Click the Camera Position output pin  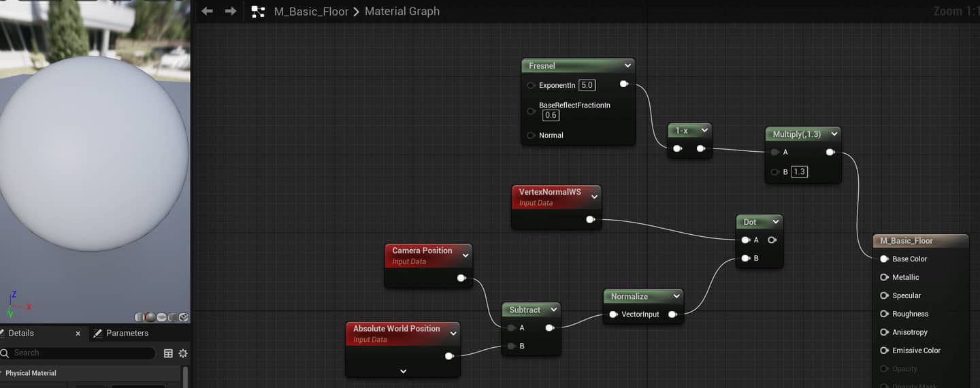tap(461, 278)
